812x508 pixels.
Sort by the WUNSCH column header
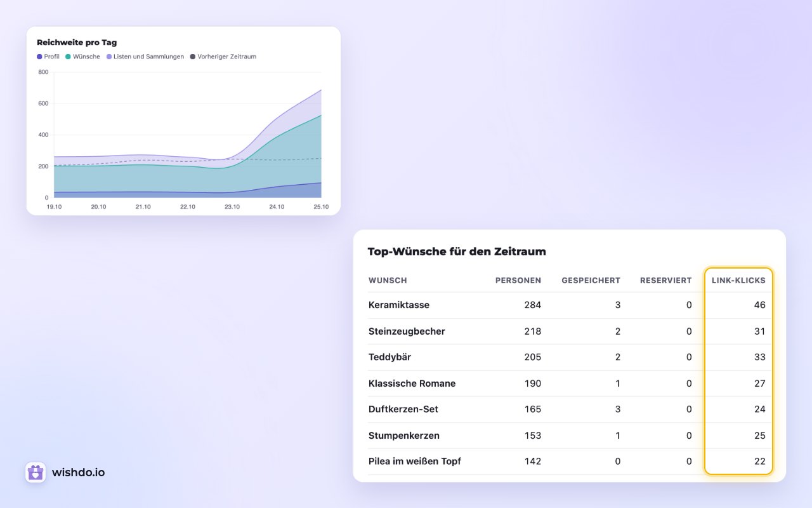tap(388, 280)
